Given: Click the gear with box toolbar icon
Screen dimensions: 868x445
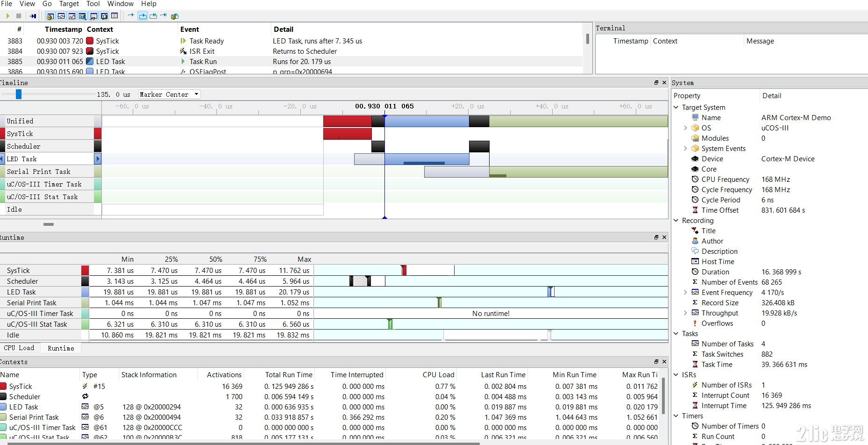Looking at the screenshot, I should pos(175,16).
